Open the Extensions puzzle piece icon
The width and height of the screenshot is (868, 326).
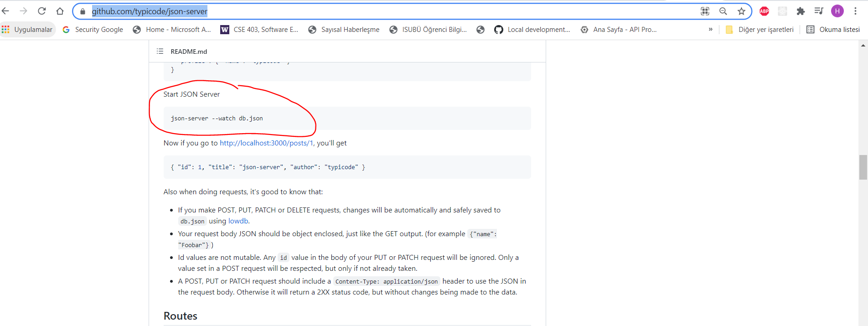[801, 11]
